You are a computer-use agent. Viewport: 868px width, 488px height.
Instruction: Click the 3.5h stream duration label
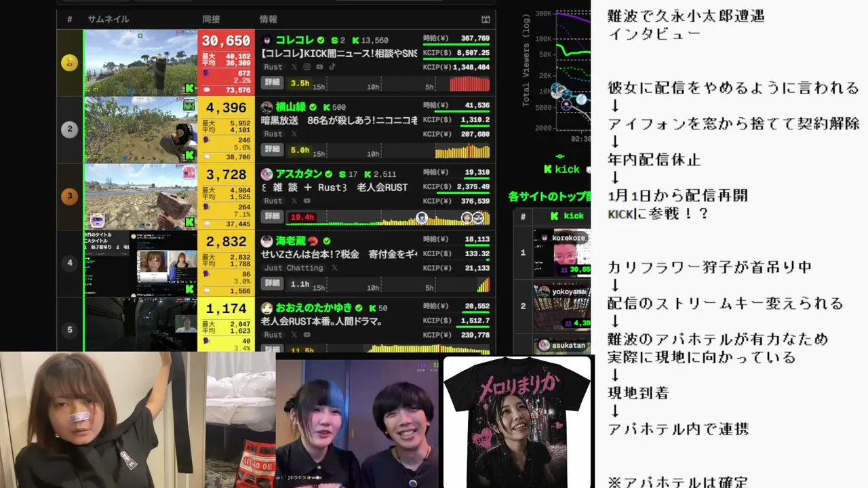click(300, 83)
